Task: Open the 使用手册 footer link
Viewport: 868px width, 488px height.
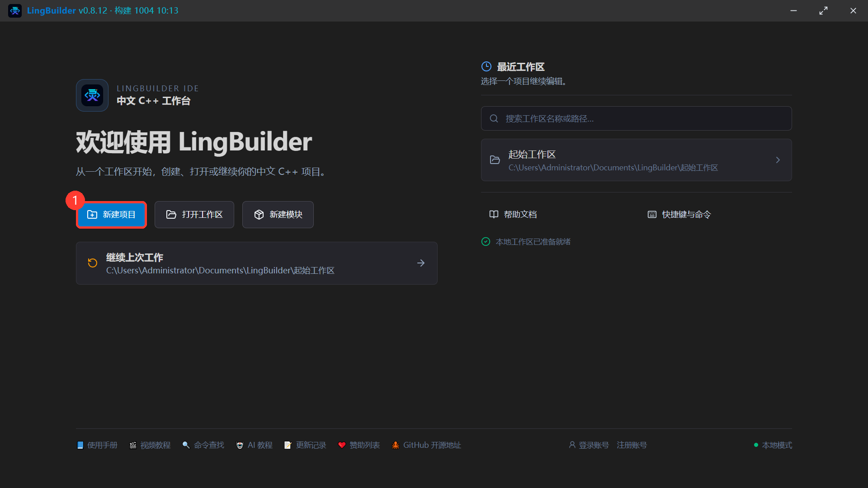Action: [x=97, y=445]
